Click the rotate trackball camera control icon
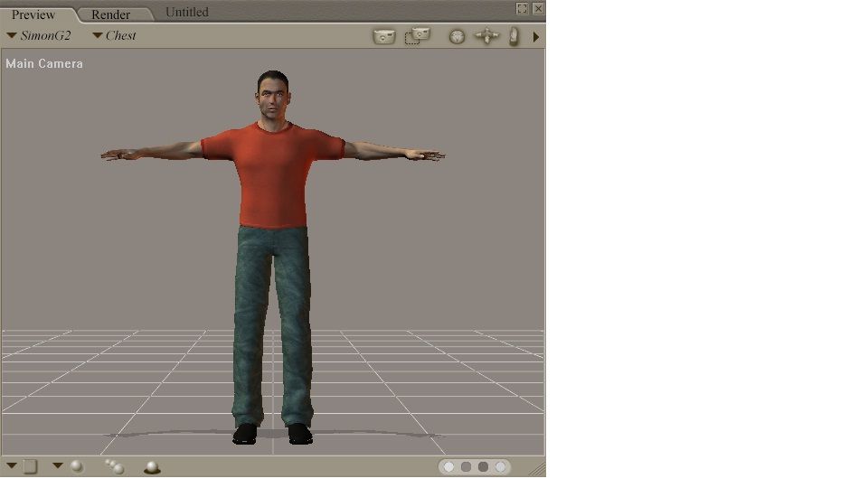868x488 pixels. [x=457, y=36]
